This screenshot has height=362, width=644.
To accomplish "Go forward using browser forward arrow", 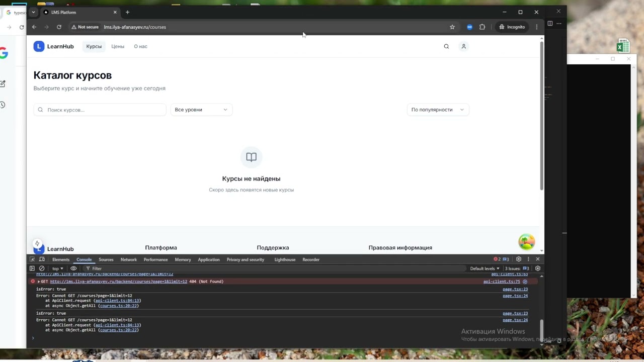I will point(46,27).
